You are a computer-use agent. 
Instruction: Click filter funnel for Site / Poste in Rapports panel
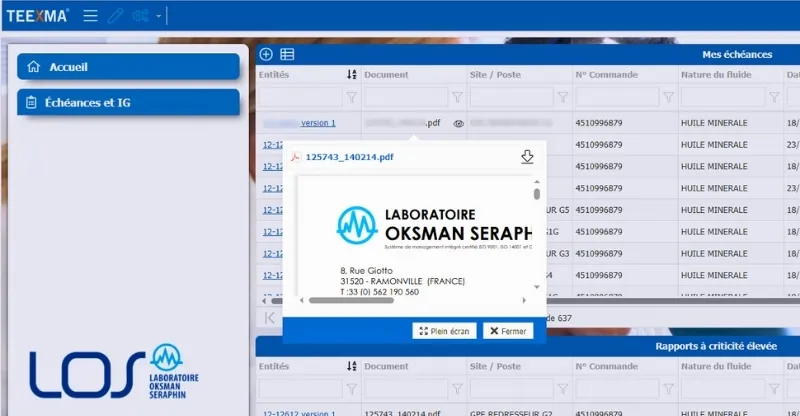tap(563, 389)
